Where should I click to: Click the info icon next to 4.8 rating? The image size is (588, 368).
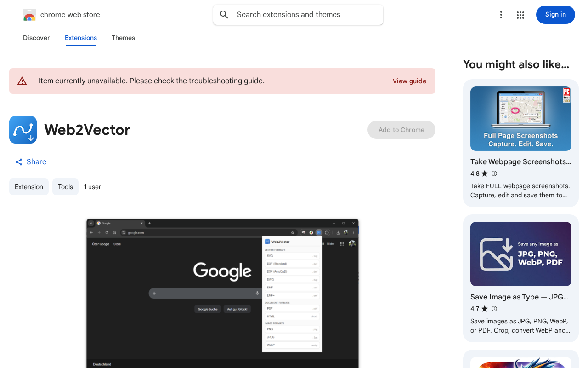tap(494, 173)
